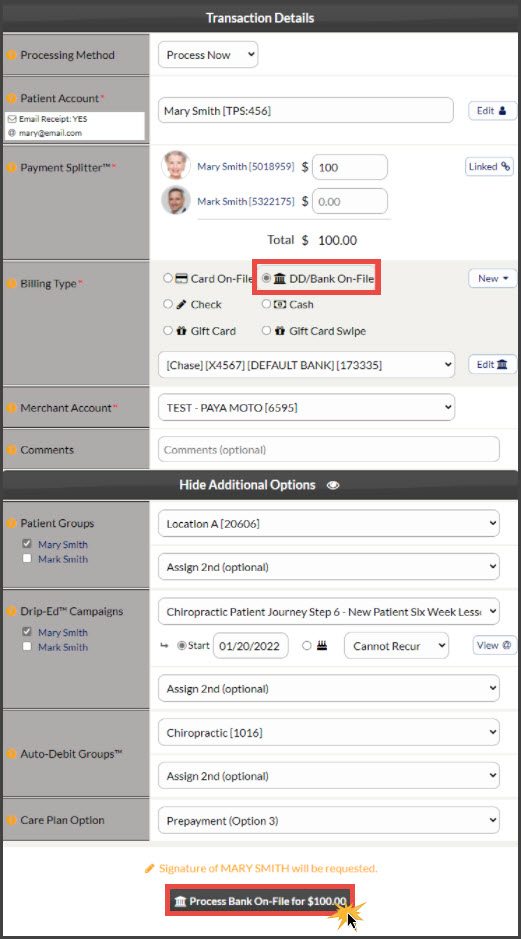Screen dimensions: 521x939
Task: Open the Care Plan Option dropdown
Action: [x=329, y=821]
